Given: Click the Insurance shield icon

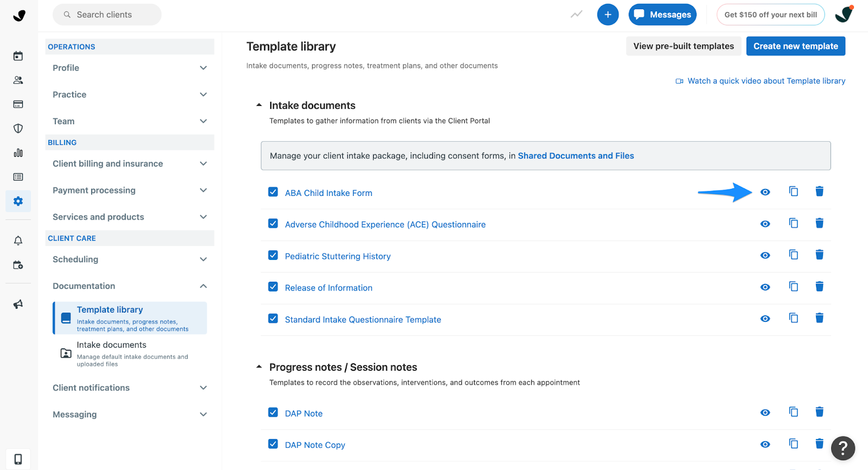Looking at the screenshot, I should [x=18, y=128].
